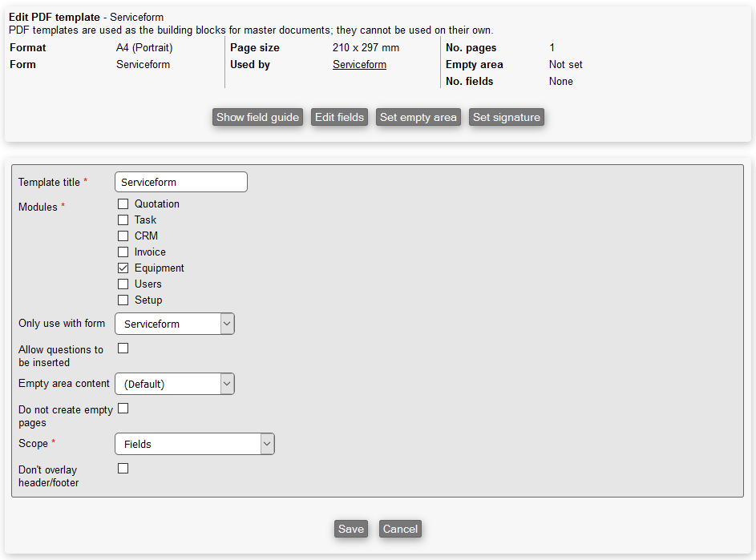Open the Scope dropdown showing Fields
This screenshot has height=560, width=756.
point(195,444)
